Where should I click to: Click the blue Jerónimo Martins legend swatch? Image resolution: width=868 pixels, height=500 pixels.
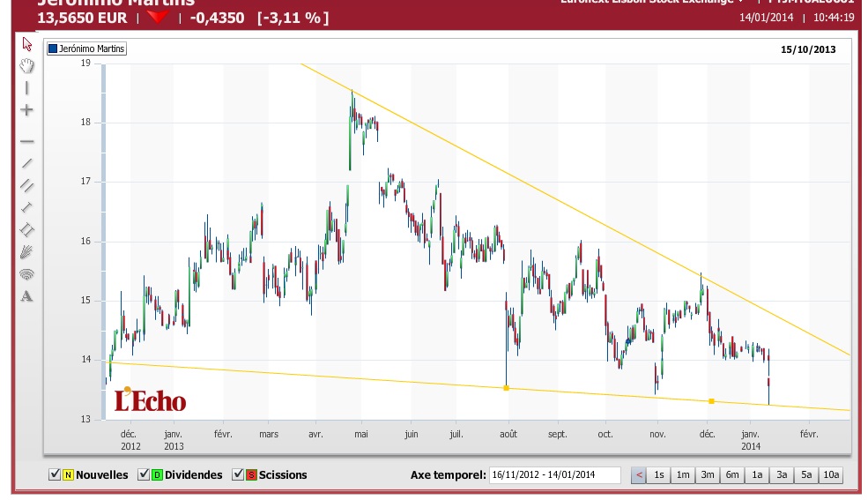53,49
